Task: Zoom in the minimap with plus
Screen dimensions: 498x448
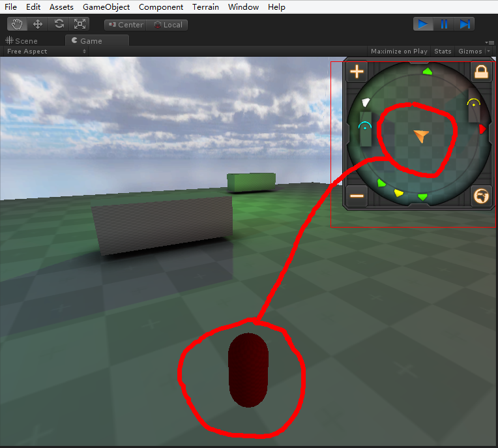Action: click(x=357, y=71)
